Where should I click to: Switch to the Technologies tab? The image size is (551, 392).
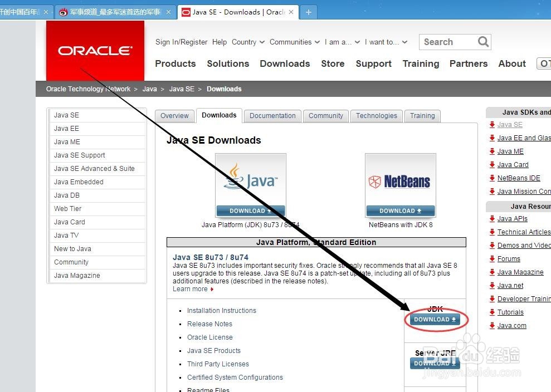tap(377, 116)
